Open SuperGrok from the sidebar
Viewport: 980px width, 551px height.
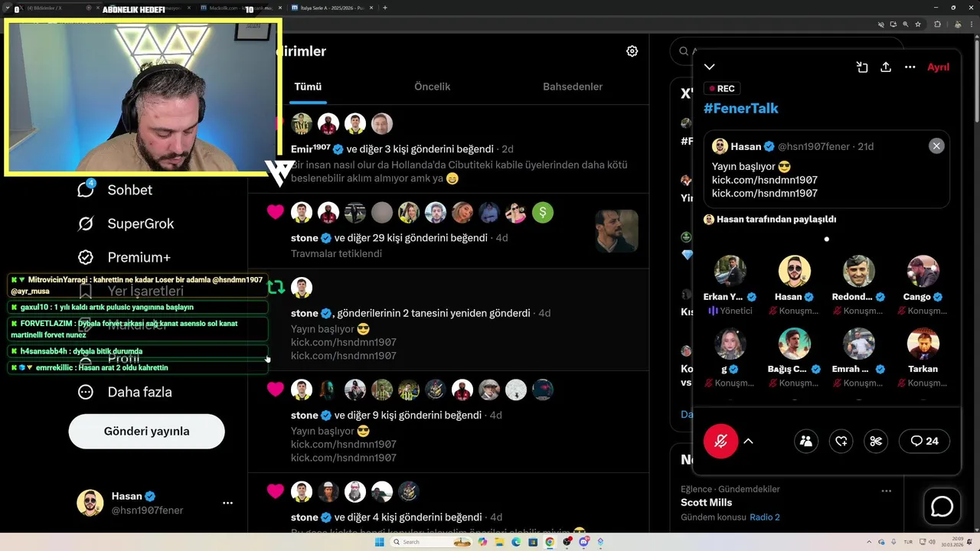tap(126, 223)
